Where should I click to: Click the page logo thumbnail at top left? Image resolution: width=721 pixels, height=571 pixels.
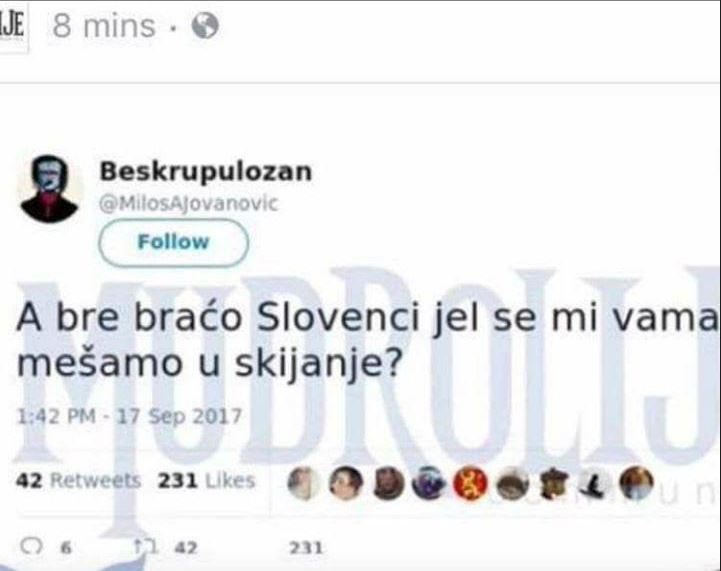click(x=13, y=27)
